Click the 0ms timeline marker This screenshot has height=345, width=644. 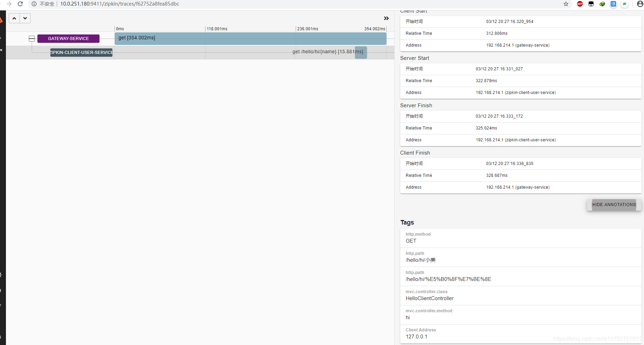(120, 29)
